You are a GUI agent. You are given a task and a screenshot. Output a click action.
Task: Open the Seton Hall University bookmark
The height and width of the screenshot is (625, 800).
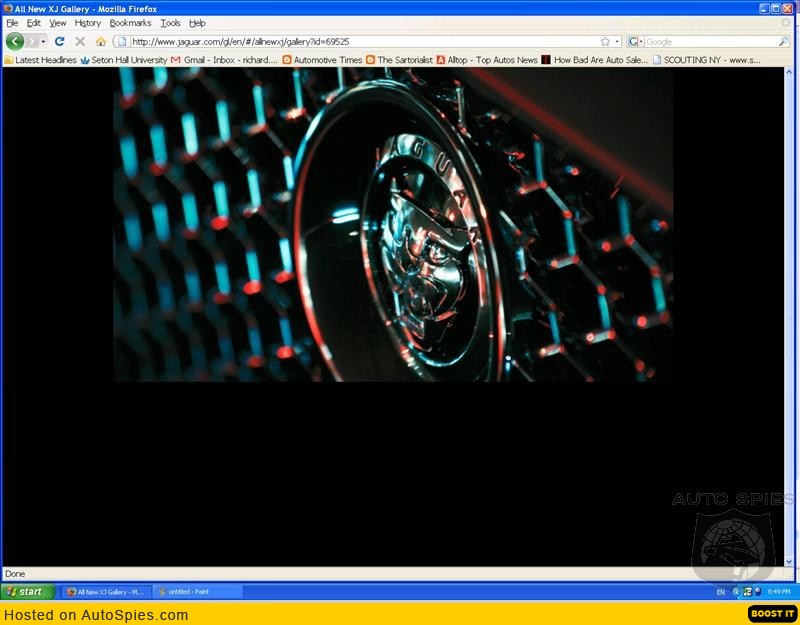124,60
